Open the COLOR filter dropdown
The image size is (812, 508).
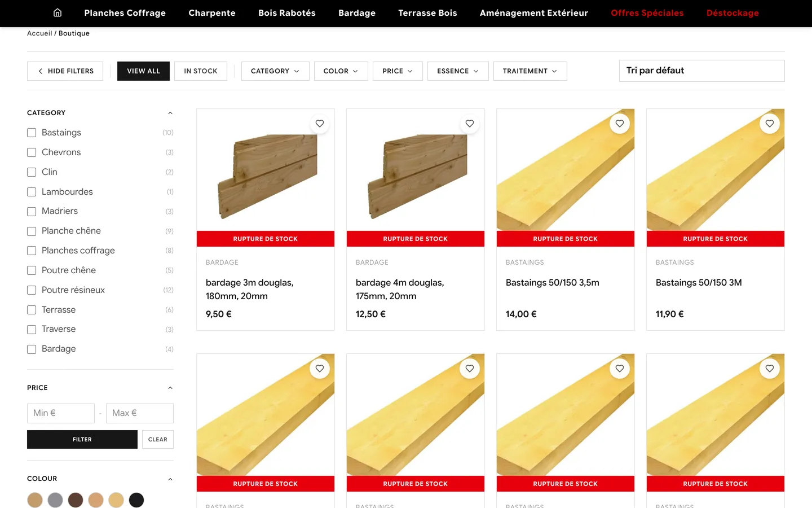click(x=341, y=71)
